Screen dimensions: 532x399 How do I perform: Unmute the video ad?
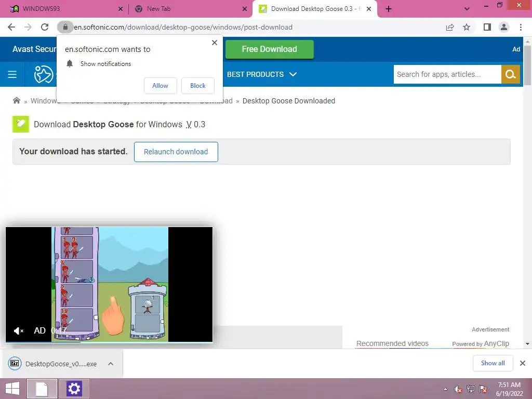18,330
